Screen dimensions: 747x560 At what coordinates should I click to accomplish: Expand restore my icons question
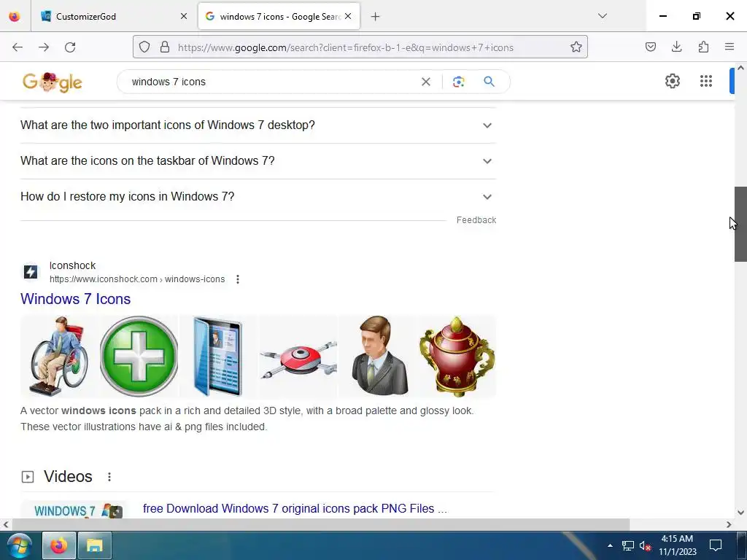tap(258, 197)
